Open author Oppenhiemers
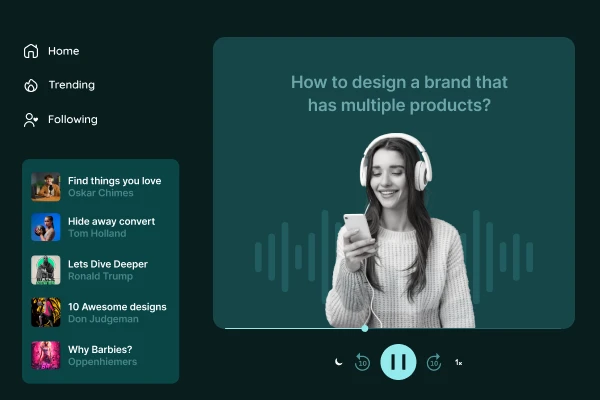600x400 pixels. [103, 362]
